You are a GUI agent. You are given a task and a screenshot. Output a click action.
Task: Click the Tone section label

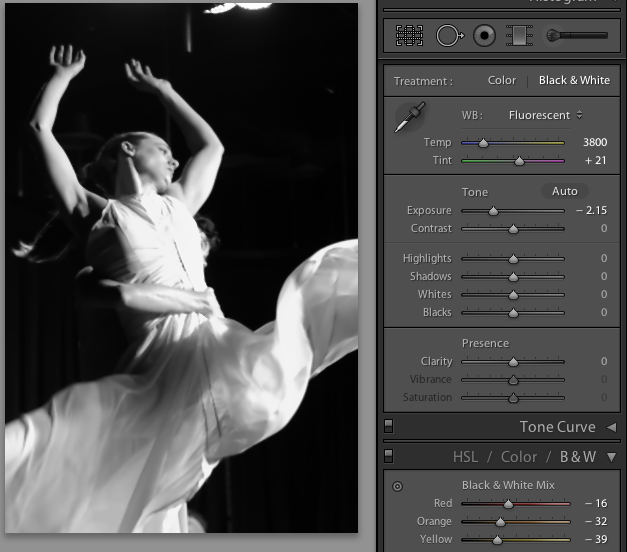(x=475, y=192)
